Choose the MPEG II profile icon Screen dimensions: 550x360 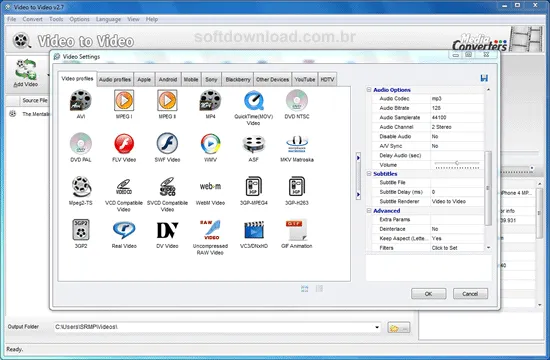click(167, 100)
